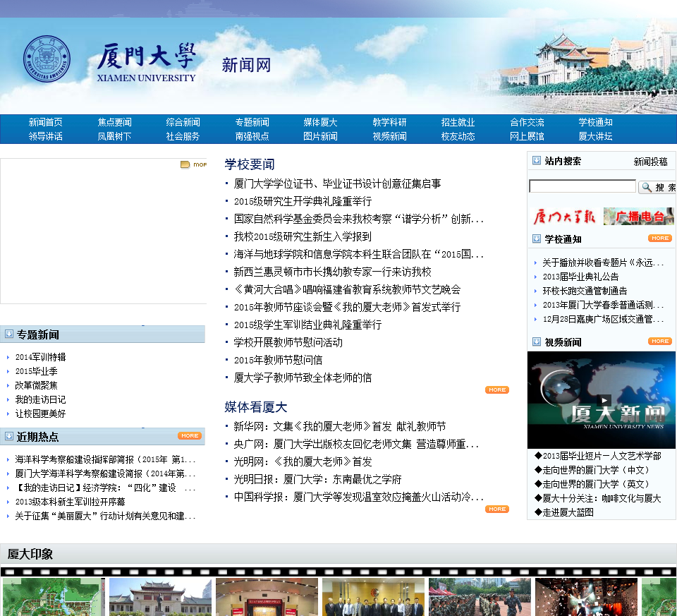Viewport: 677px width, 616px height.
Task: Click the 新闻投稿 link
Action: [650, 162]
